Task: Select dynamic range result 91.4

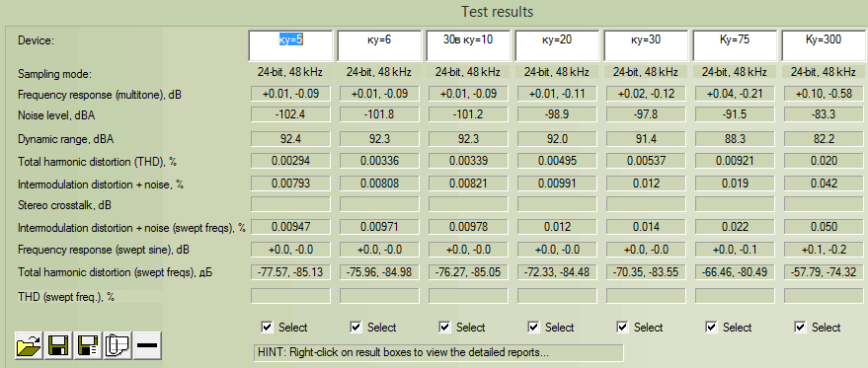Action: click(646, 139)
